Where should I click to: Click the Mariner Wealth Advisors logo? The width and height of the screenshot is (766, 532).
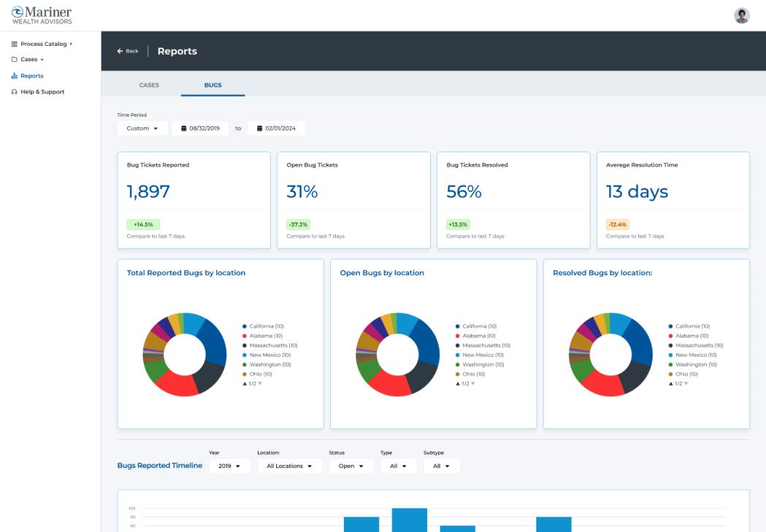(42, 15)
